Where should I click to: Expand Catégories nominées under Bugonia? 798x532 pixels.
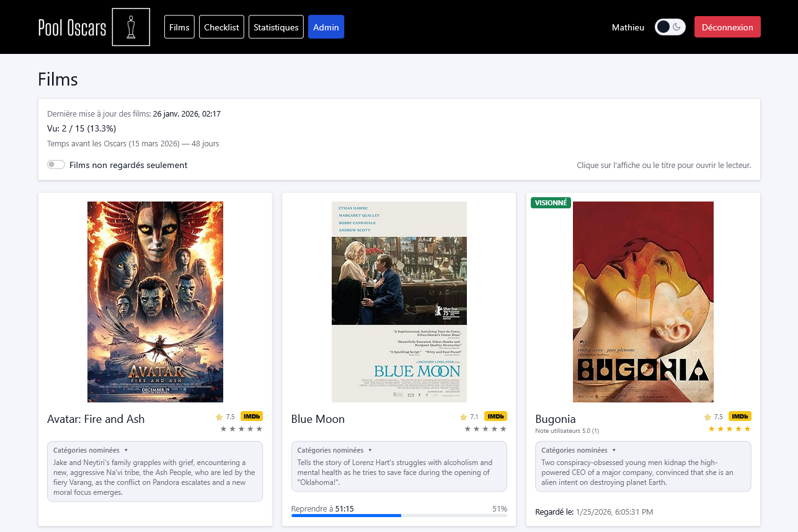click(x=579, y=450)
